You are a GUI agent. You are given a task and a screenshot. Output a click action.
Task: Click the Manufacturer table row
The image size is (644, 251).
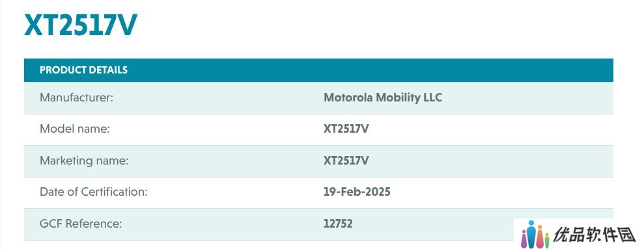[318, 98]
